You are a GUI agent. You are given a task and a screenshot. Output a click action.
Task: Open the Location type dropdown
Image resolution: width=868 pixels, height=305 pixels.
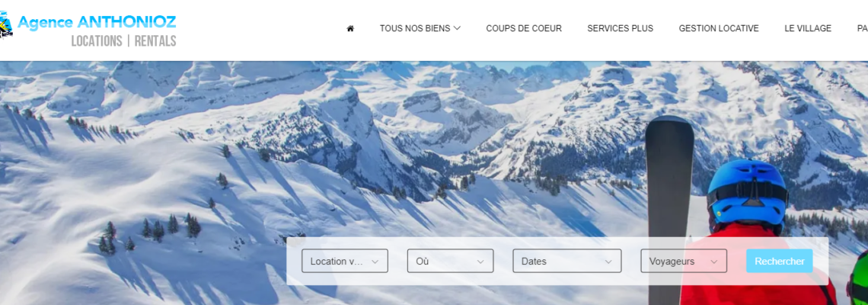click(x=345, y=261)
